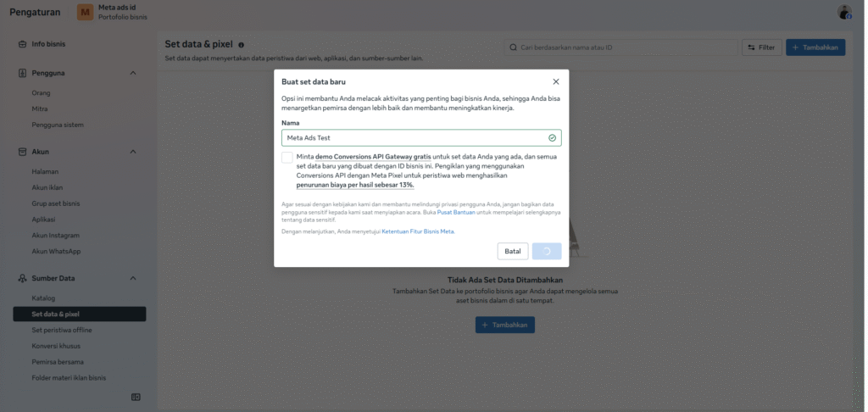Viewport: 868px width, 412px height.
Task: Enable the Conversions API Gateway demo checkbox
Action: [287, 157]
